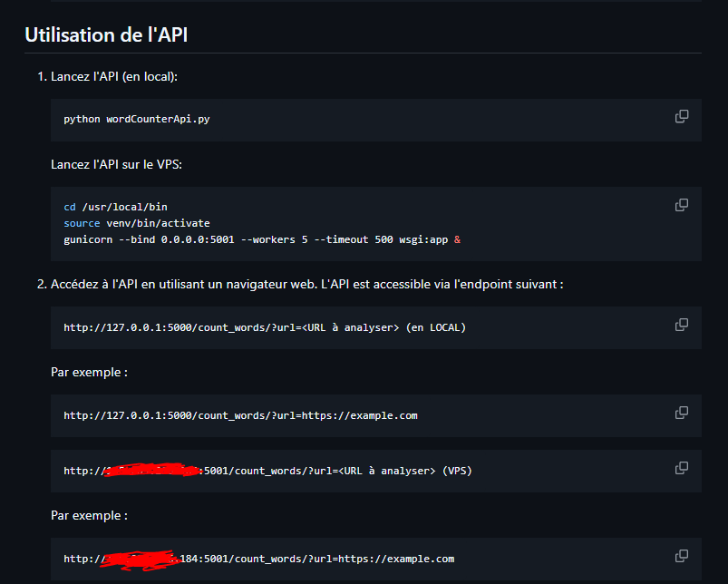The height and width of the screenshot is (584, 728).
Task: Copy the gunicorn VPS launch commands
Action: tap(682, 205)
